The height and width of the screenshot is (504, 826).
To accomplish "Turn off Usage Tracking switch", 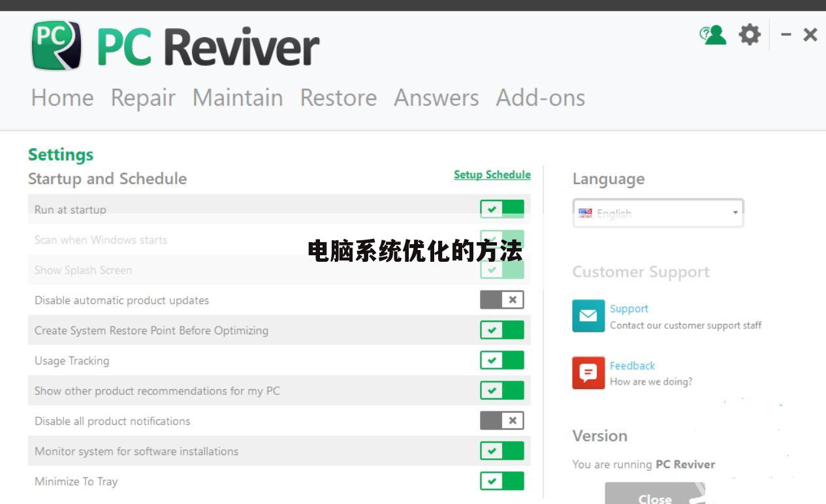I will (502, 360).
